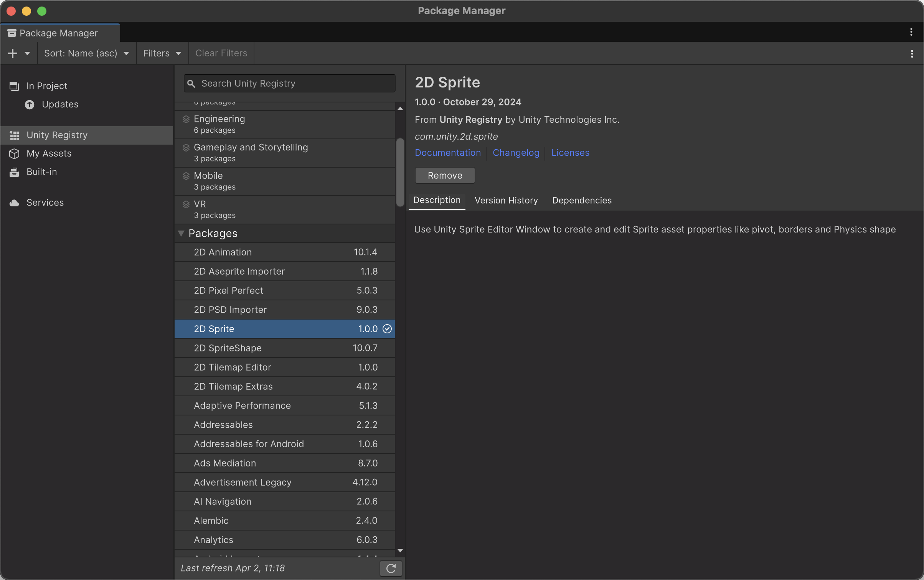Select Built-in in sidebar

[x=87, y=172]
